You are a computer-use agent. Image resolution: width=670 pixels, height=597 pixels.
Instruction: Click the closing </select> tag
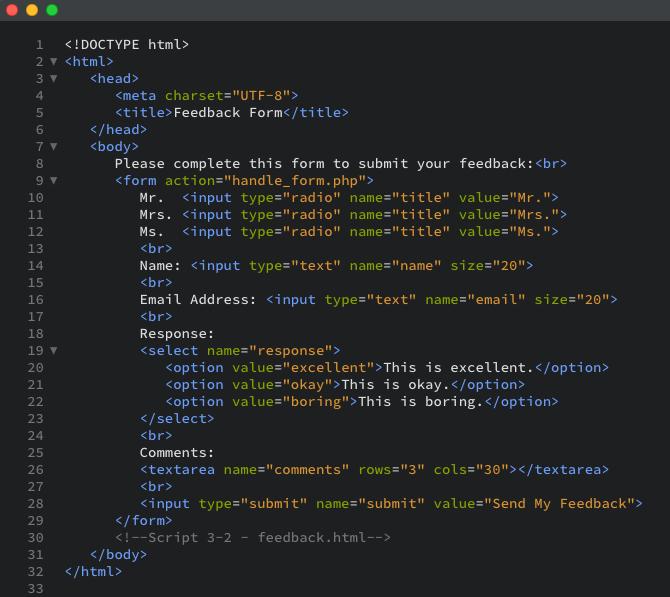point(177,419)
